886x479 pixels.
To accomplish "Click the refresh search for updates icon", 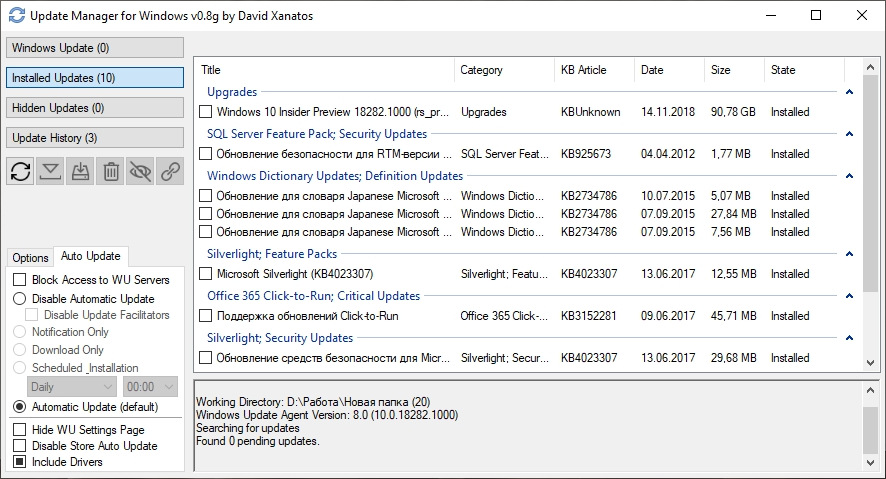I will [20, 171].
